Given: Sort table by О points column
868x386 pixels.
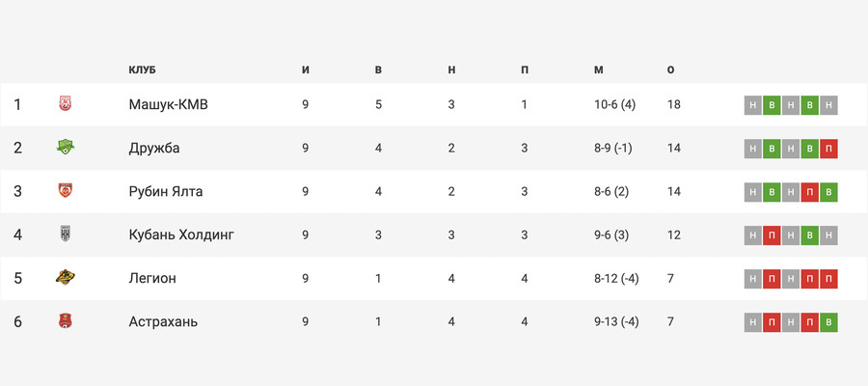Looking at the screenshot, I should pyautogui.click(x=671, y=70).
